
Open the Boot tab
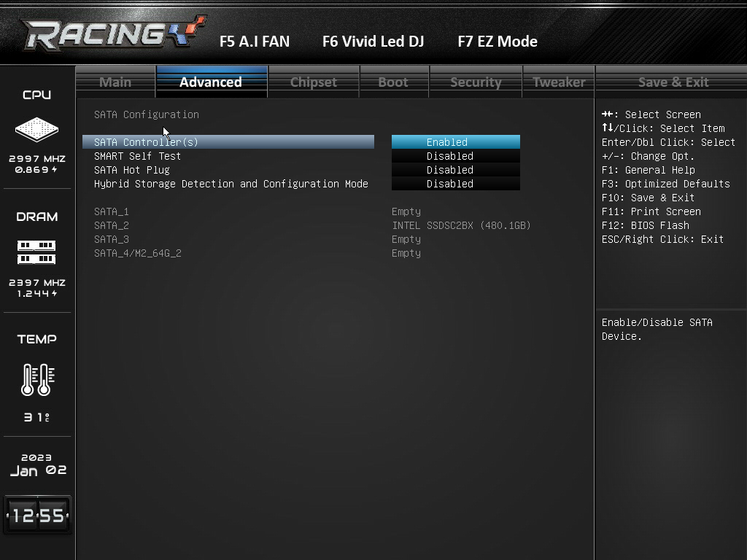[393, 82]
